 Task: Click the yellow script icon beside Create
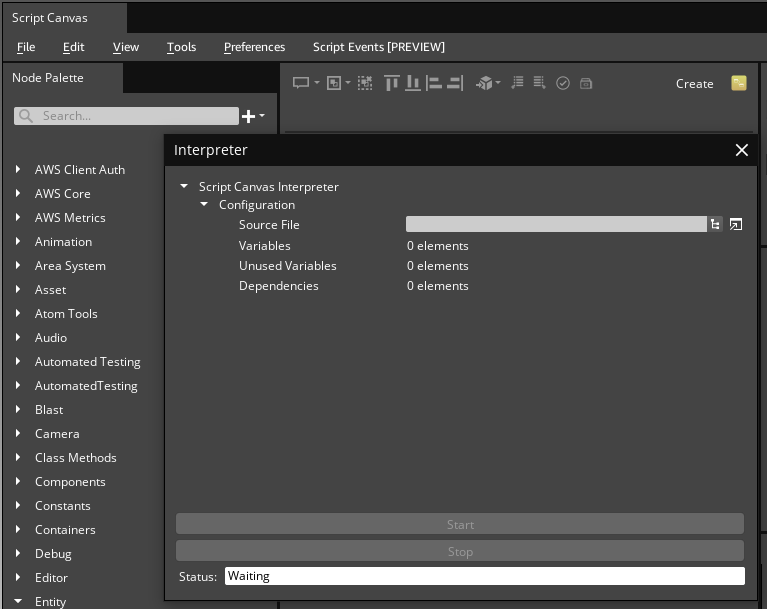[x=739, y=83]
